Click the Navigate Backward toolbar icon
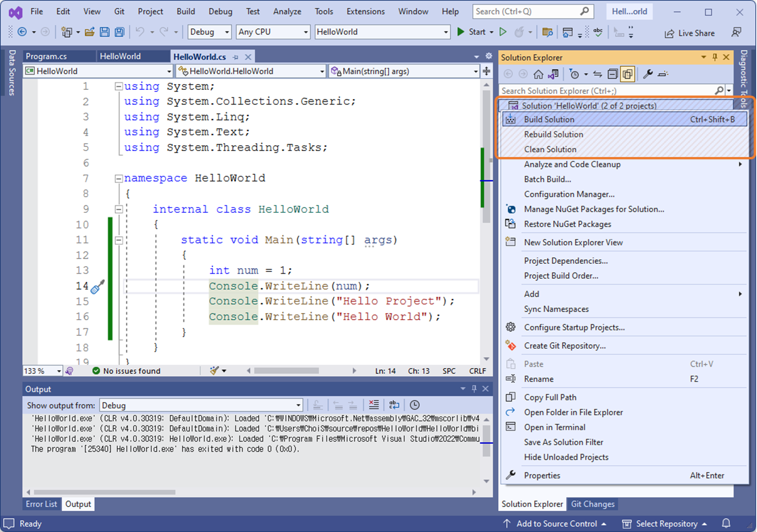 click(22, 32)
